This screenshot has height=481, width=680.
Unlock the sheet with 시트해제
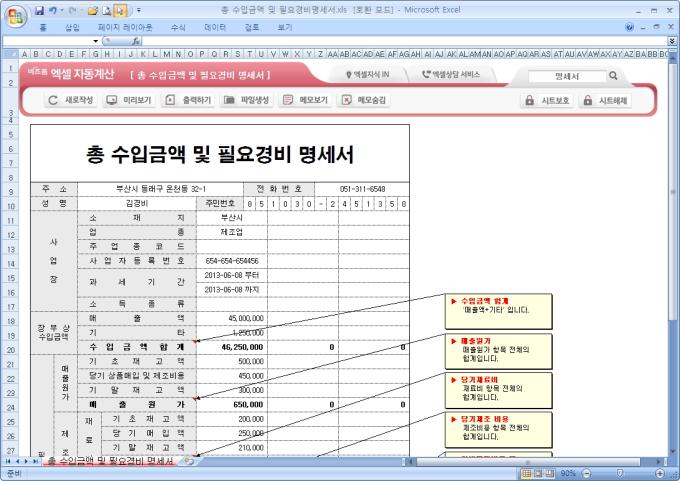coord(605,101)
